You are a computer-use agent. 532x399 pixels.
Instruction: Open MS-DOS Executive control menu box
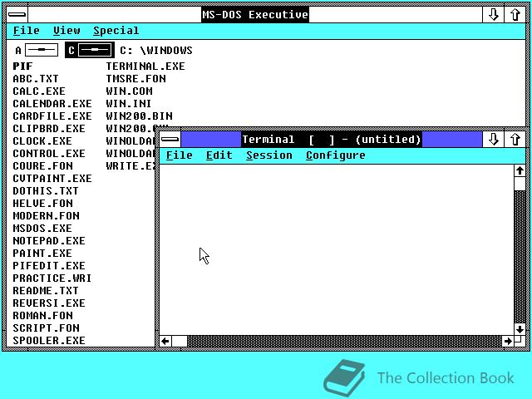point(17,15)
